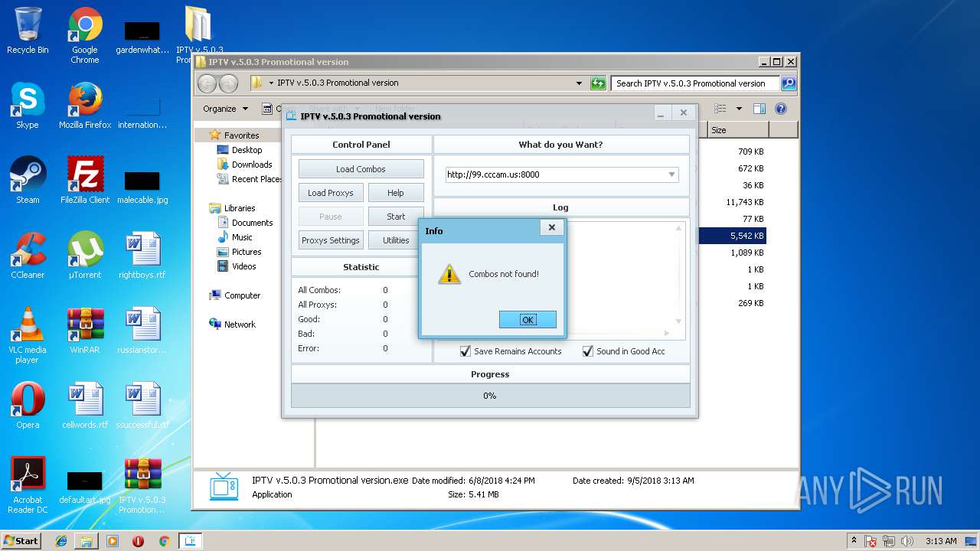Image resolution: width=980 pixels, height=551 pixels.
Task: Open Skype desktop shortcut
Action: (28, 106)
